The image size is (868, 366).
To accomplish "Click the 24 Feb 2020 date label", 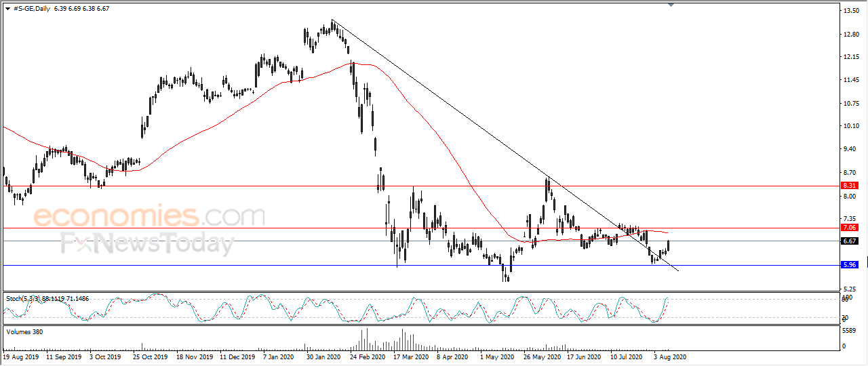I will (x=367, y=356).
